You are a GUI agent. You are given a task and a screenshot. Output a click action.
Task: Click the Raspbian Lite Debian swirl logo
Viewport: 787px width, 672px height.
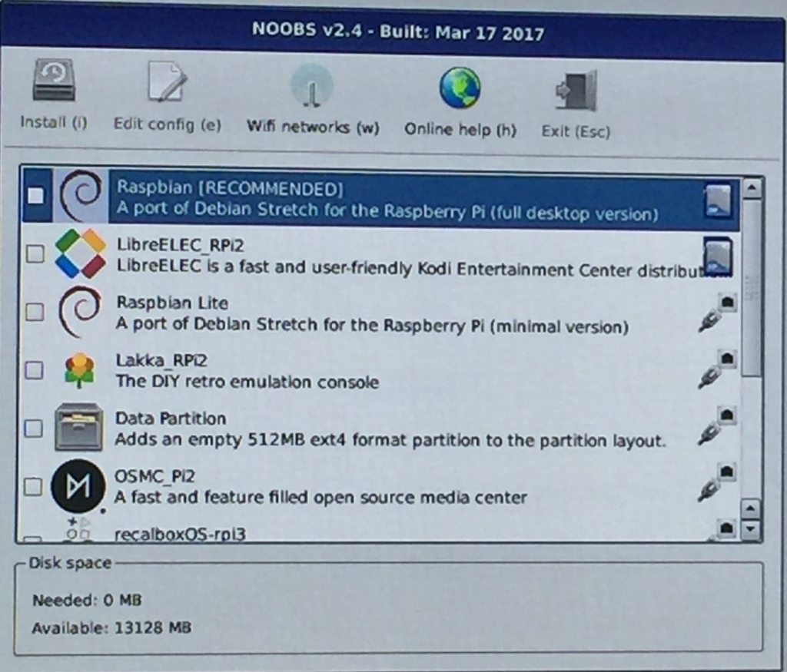[x=80, y=312]
